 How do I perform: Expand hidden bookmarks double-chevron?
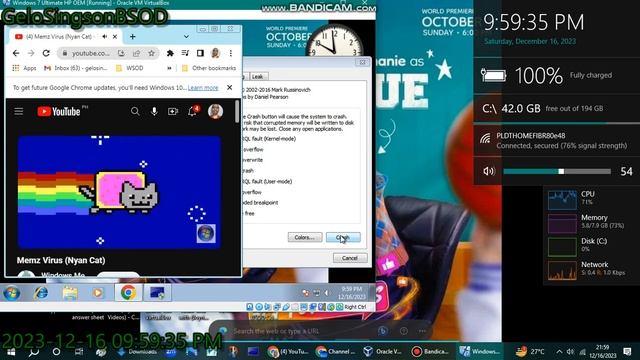point(169,68)
